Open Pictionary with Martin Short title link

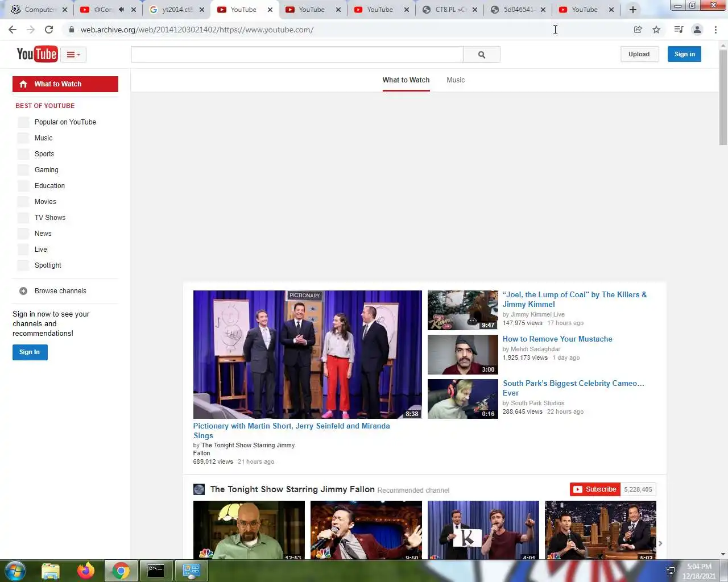[x=292, y=431]
